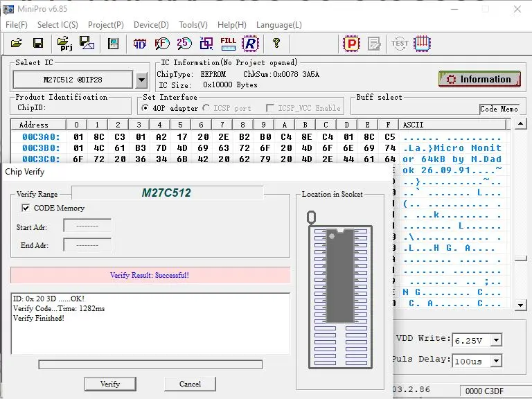
Task: Click the M27C512 chip name label
Action: tap(166, 193)
